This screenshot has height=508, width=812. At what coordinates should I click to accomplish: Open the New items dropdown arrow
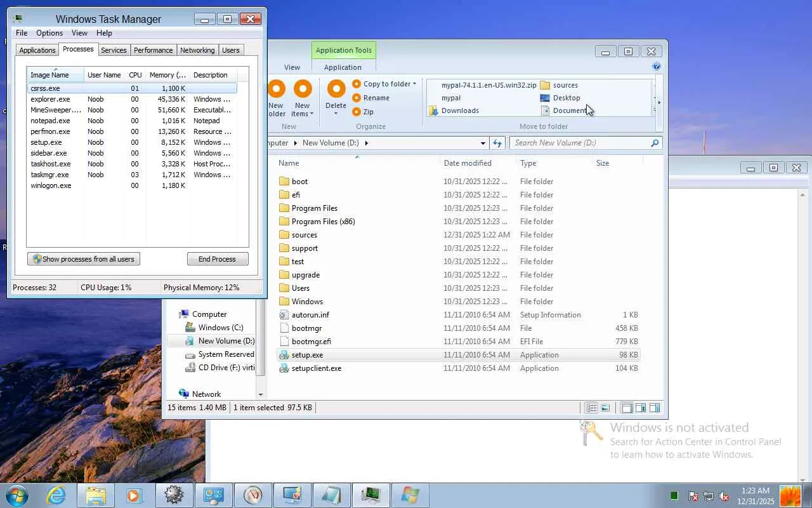[311, 114]
